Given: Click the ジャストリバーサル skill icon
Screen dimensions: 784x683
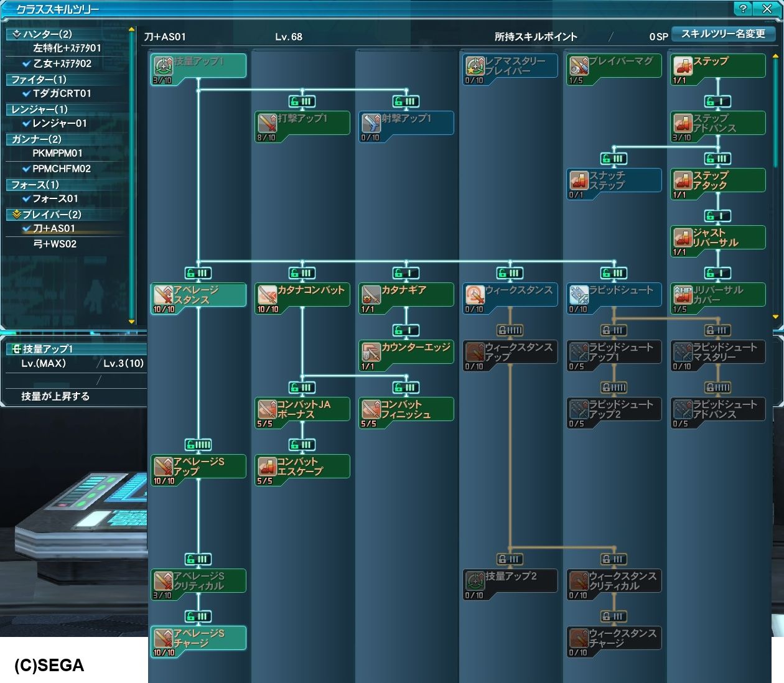Looking at the screenshot, I should coord(683,237).
